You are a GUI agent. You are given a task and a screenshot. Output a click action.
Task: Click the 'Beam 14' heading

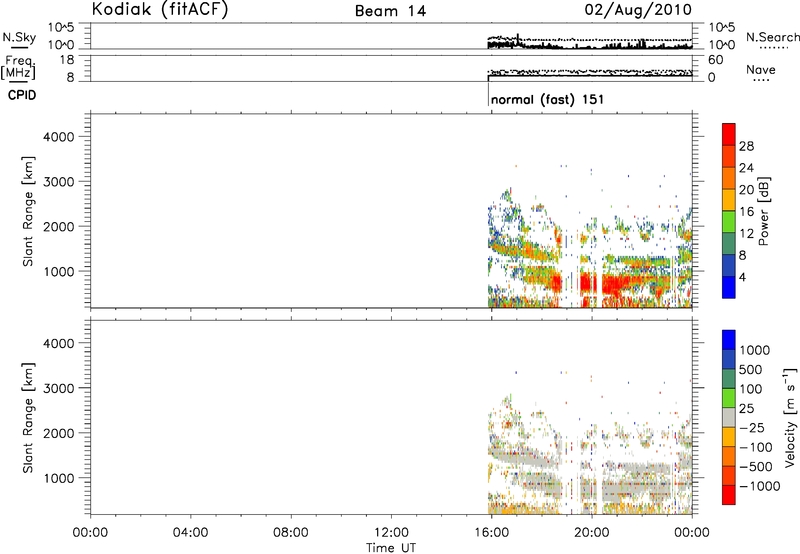(390, 11)
